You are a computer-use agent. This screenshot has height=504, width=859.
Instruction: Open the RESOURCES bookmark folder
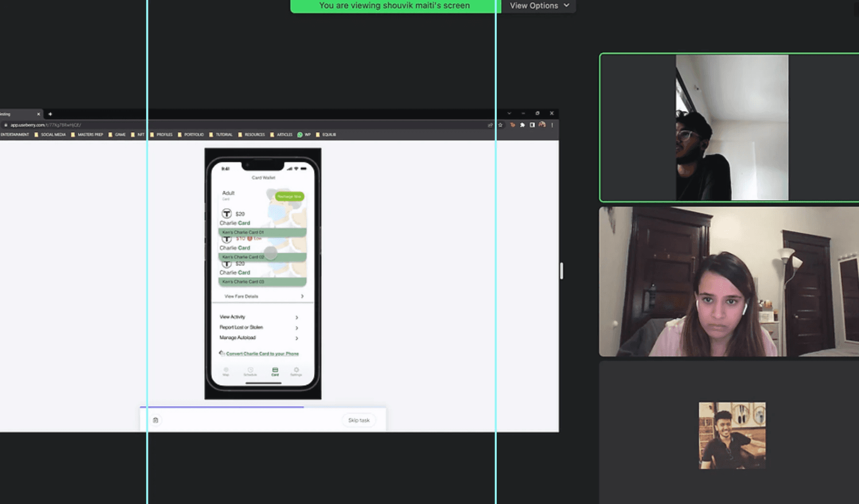click(252, 134)
